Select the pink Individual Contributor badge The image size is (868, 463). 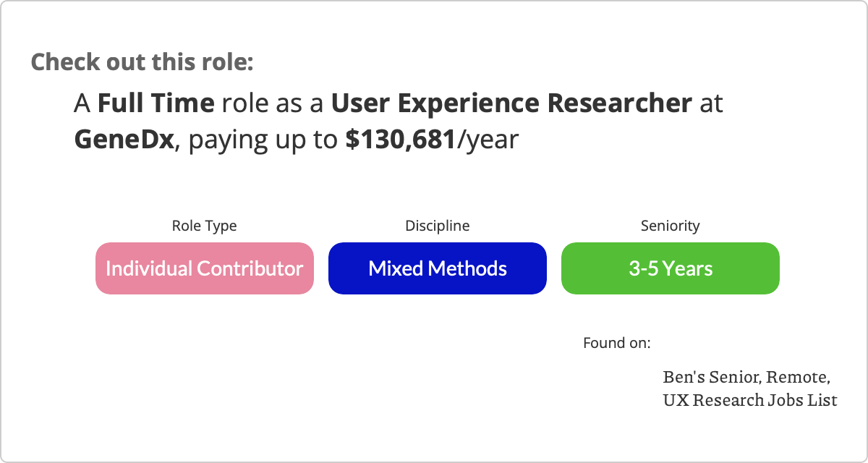pyautogui.click(x=204, y=268)
